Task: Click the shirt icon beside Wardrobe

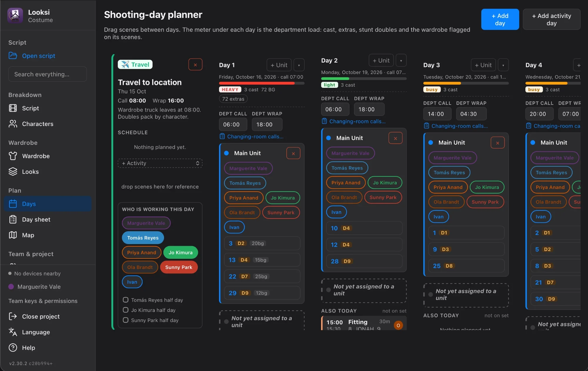Action: (13, 156)
